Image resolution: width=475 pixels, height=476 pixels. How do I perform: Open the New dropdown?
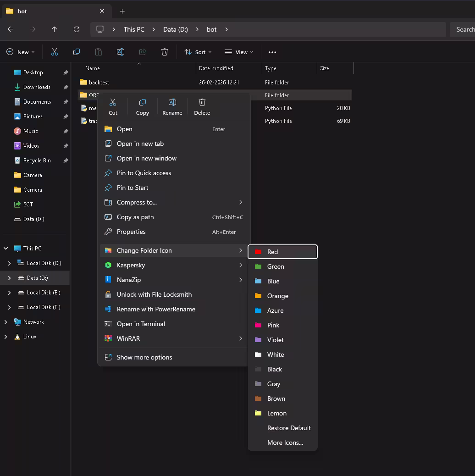click(x=21, y=52)
